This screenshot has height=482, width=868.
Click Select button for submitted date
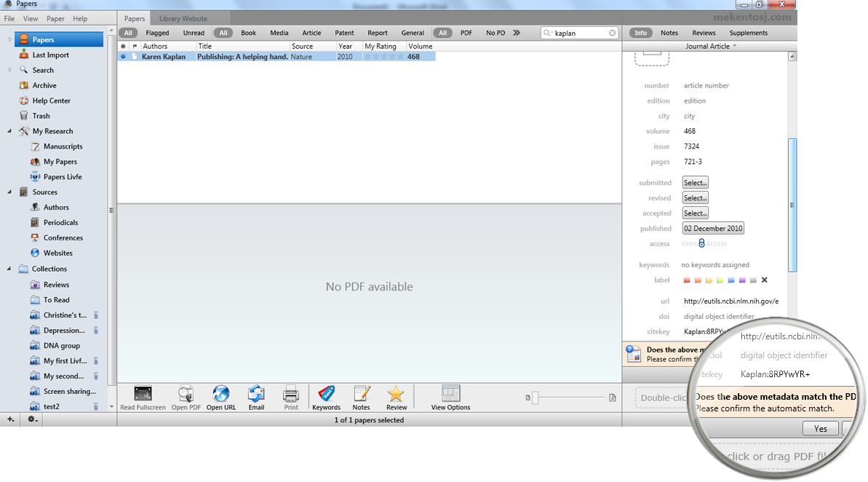(x=696, y=183)
